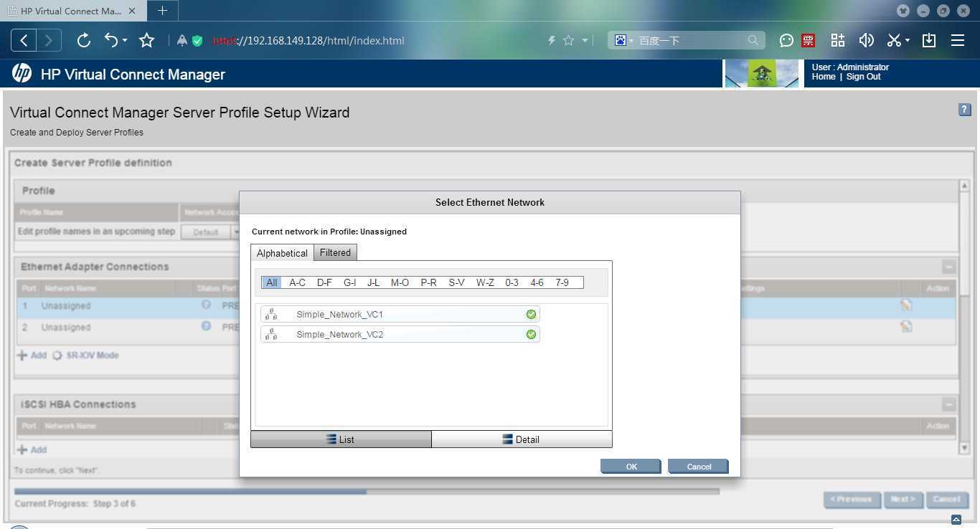Switch to List view

pos(341,439)
